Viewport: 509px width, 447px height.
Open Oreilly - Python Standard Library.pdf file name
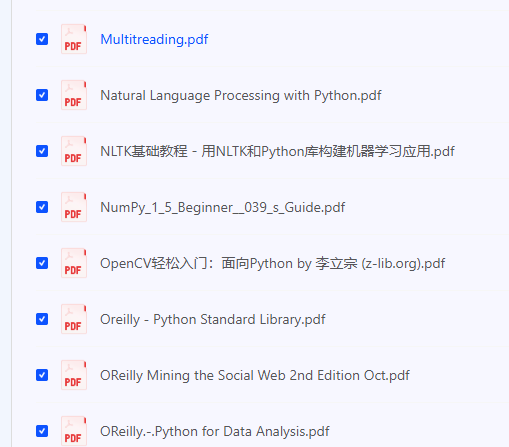point(213,320)
